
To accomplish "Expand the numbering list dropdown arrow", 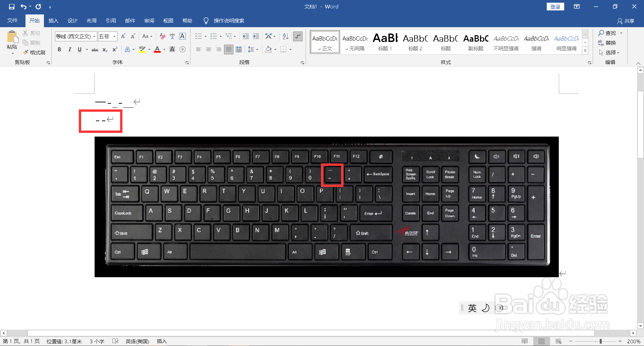I will 221,36.
